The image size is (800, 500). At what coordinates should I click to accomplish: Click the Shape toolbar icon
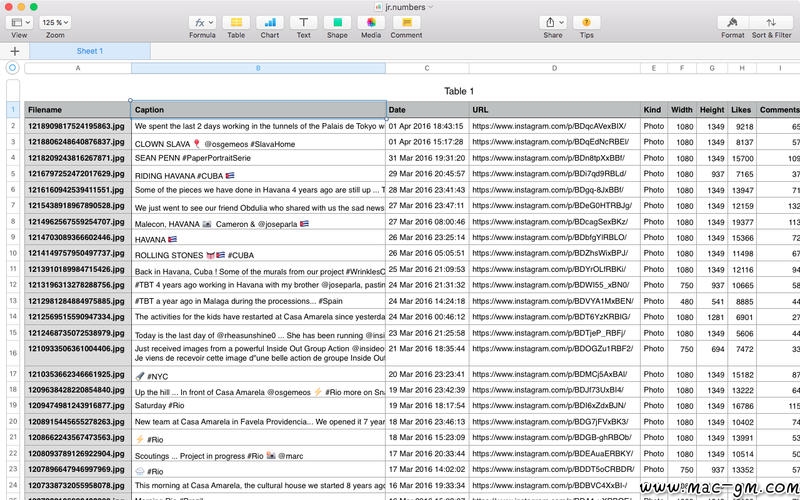pyautogui.click(x=337, y=22)
